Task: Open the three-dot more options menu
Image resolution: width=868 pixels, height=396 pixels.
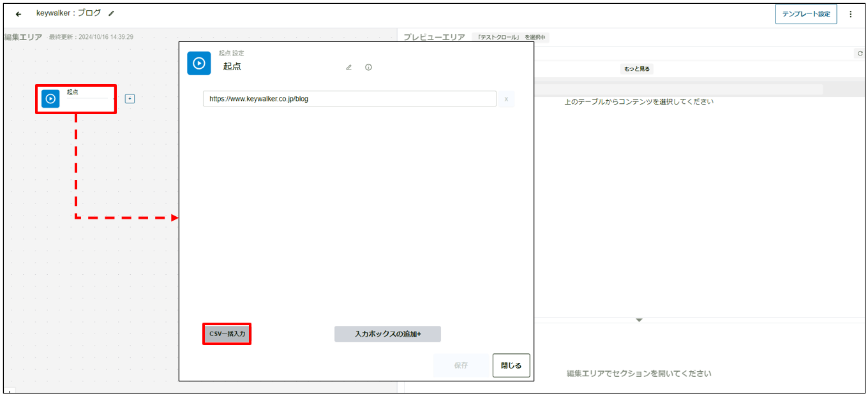Action: tap(850, 14)
